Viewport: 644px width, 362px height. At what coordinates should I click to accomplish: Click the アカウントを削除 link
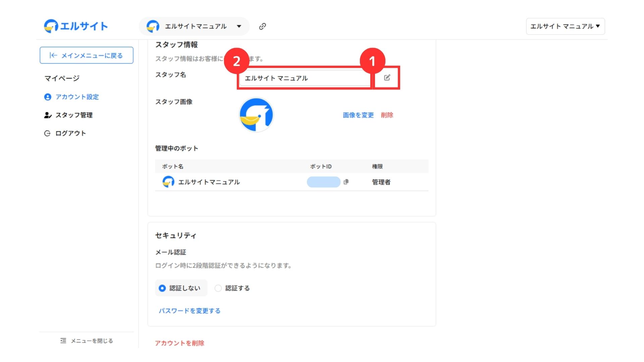pyautogui.click(x=179, y=343)
